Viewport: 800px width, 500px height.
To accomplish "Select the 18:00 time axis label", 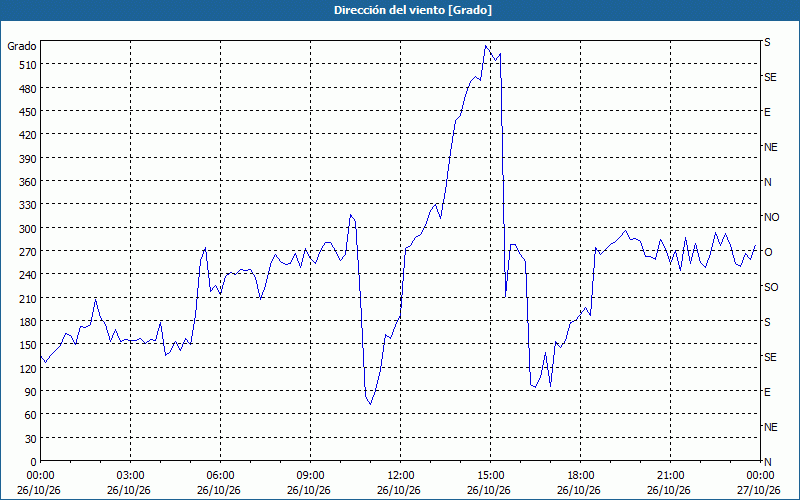I will pos(581,476).
